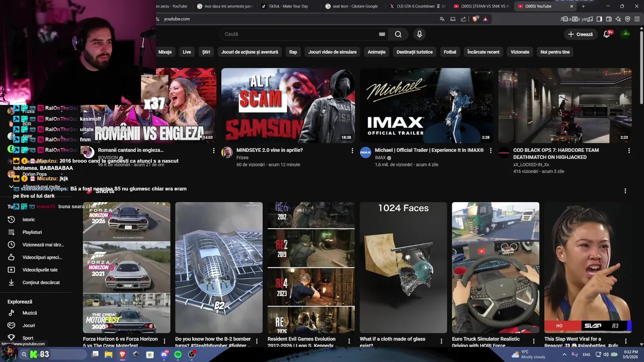Image resolution: width=644 pixels, height=362 pixels.
Task: Click the Jocuri icon under Explorează
Action: pyautogui.click(x=11, y=325)
